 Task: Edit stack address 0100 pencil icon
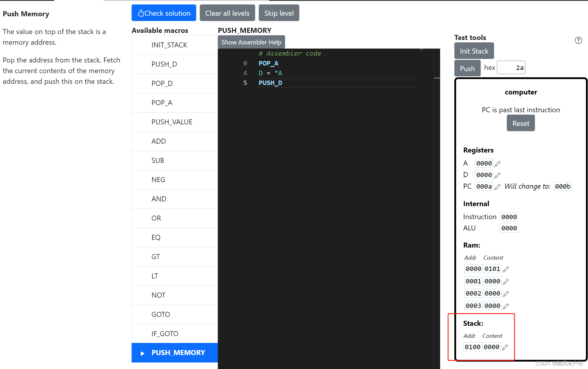[505, 347]
